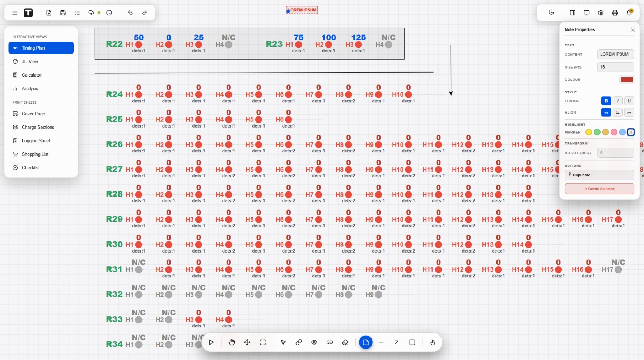Open the Charge Sections print sheet

pyautogui.click(x=41, y=127)
